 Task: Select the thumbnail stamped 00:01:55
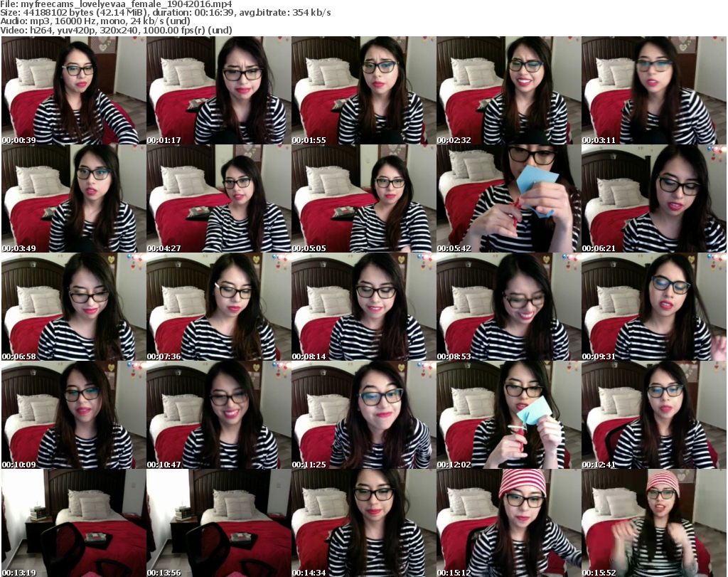pyautogui.click(x=363, y=90)
